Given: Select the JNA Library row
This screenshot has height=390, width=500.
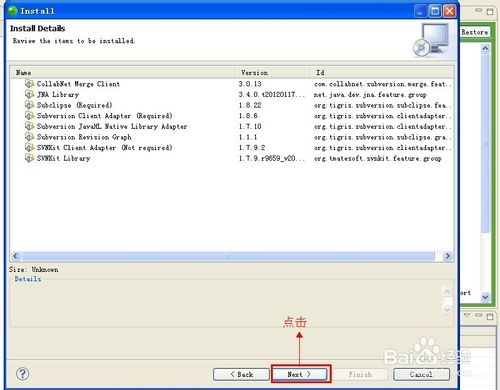Looking at the screenshot, I should coord(232,94).
